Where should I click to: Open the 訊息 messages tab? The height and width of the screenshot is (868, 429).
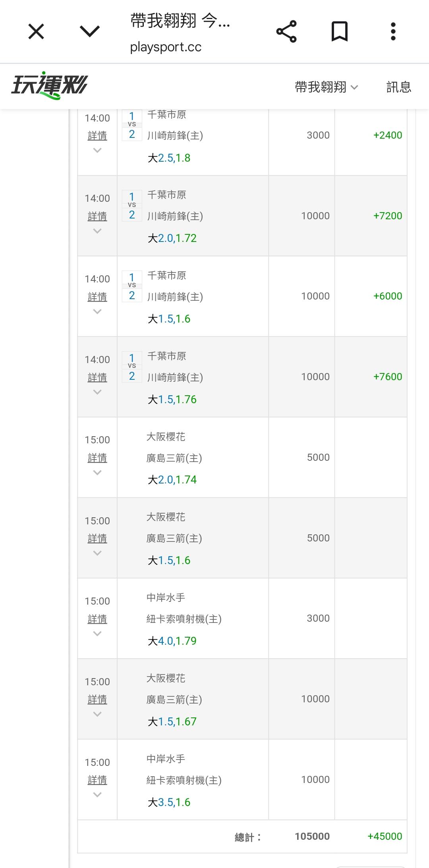[398, 87]
